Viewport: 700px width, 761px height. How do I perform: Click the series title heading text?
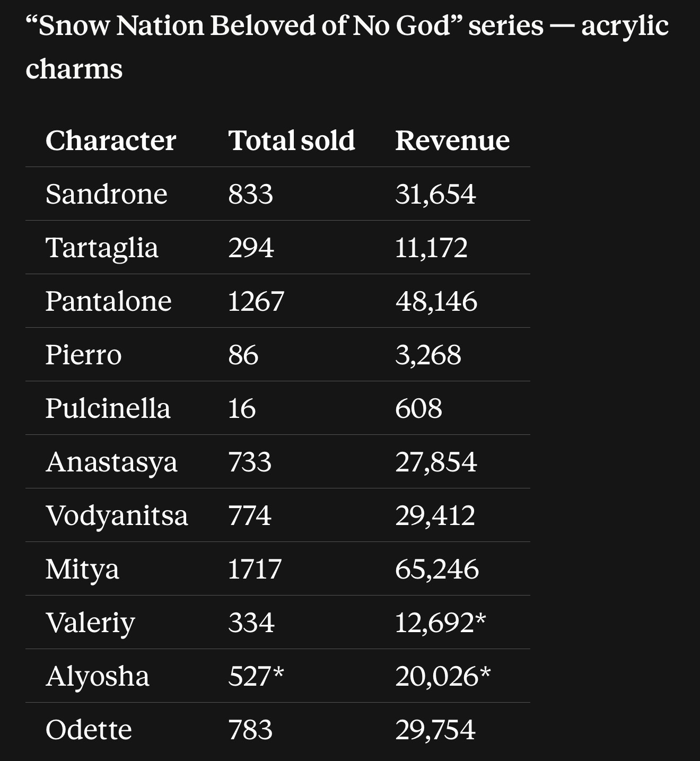(x=347, y=47)
